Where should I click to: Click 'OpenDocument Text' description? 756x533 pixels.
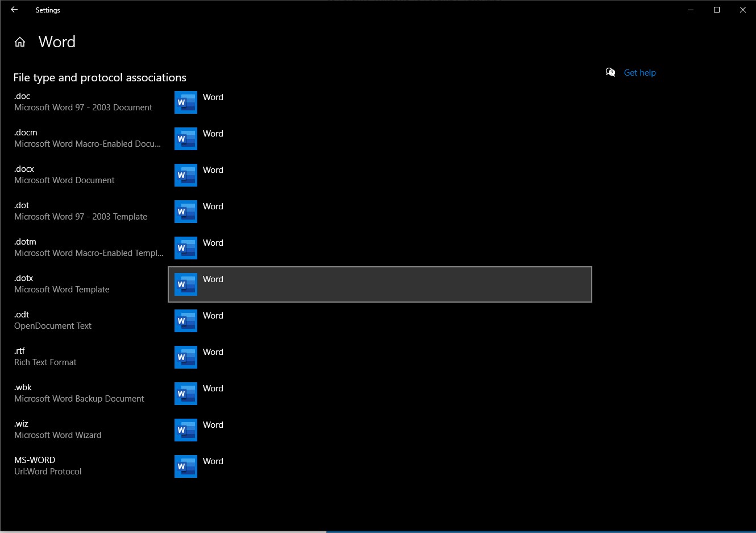[53, 326]
